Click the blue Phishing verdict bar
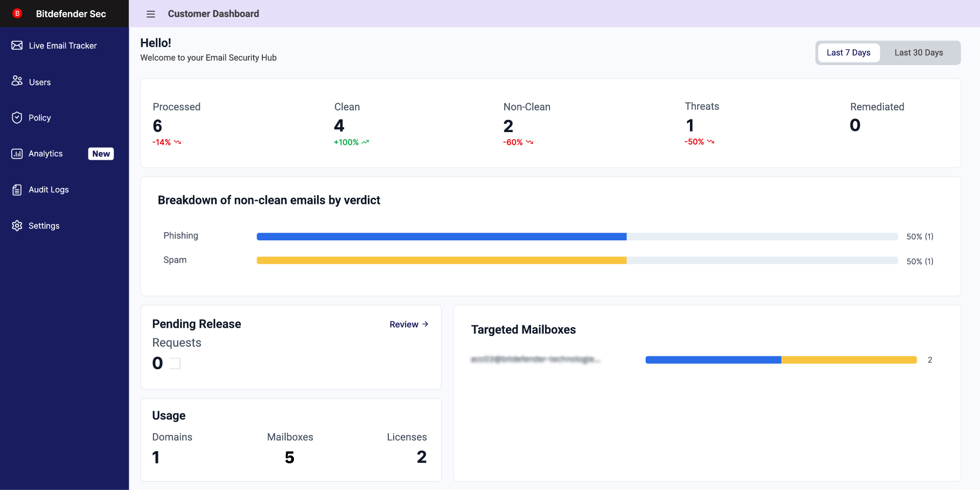Image resolution: width=980 pixels, height=490 pixels. pos(441,237)
